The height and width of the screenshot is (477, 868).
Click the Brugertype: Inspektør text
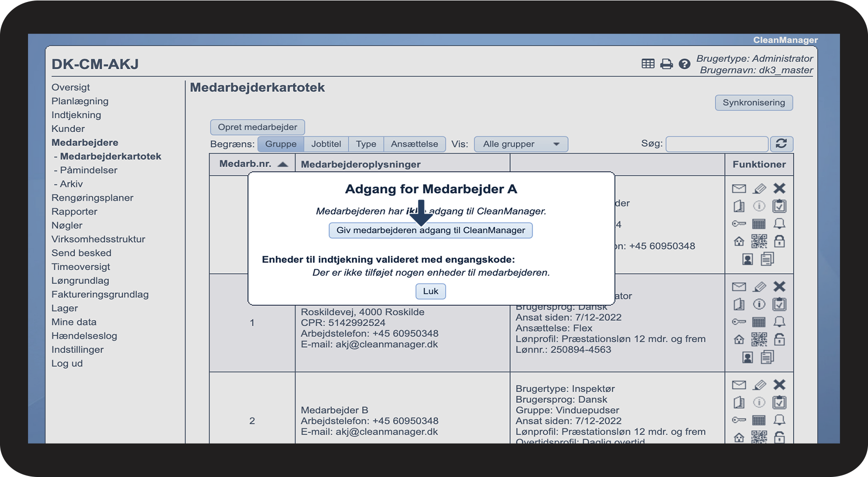point(565,388)
